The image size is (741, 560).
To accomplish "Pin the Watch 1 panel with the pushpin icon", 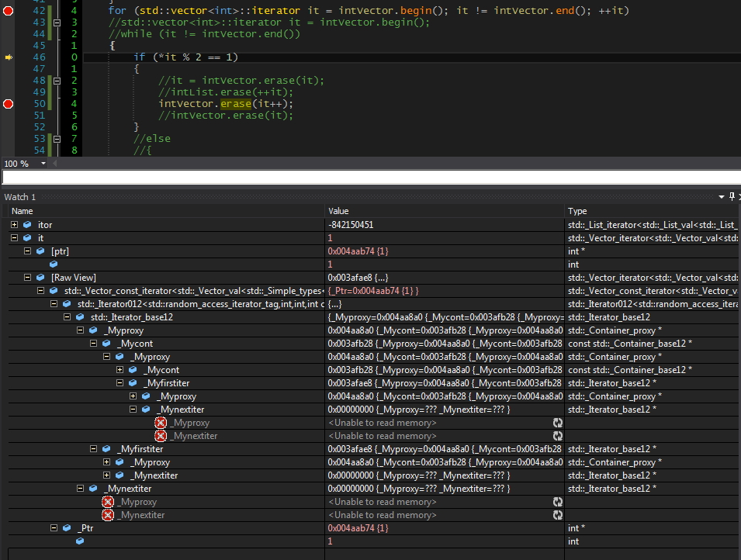I will point(732,196).
